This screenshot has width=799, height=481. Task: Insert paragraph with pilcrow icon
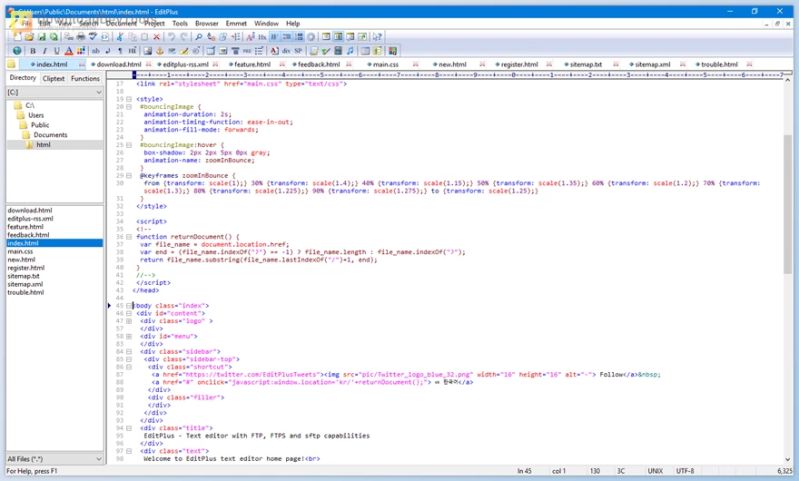[120, 50]
